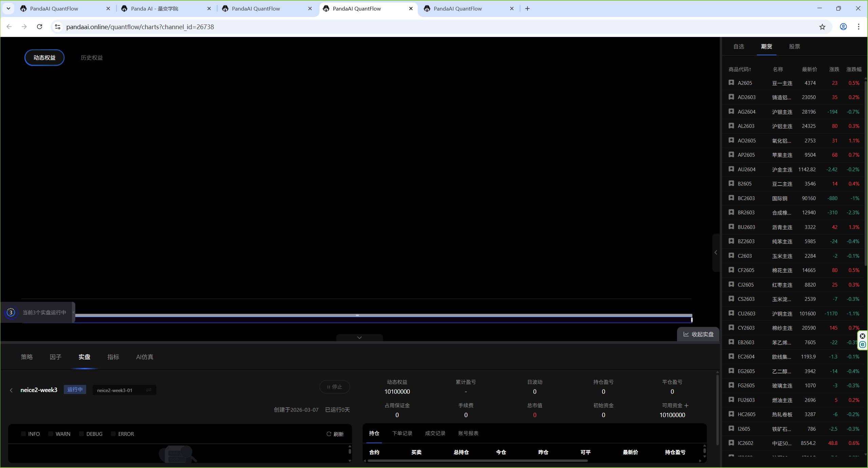
Task: Sort the list by 最新价 column
Action: pos(809,69)
